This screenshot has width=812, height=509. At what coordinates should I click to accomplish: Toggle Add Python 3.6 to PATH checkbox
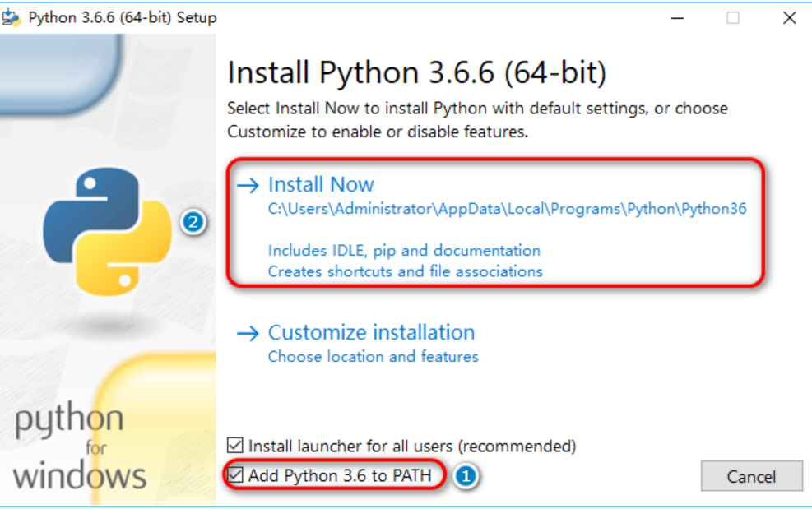coord(235,474)
